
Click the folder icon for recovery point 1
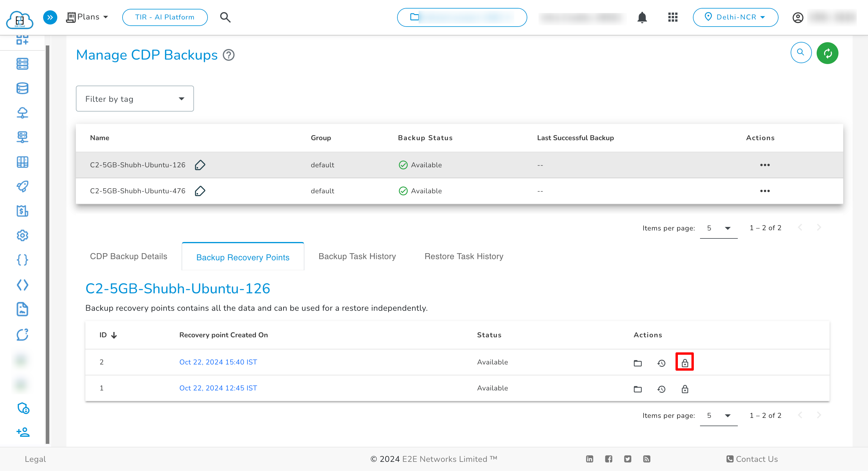(637, 389)
